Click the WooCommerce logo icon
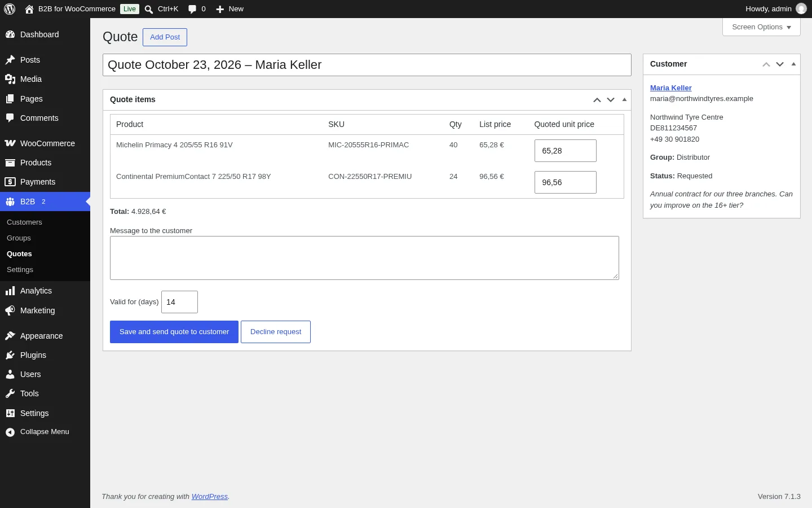Image resolution: width=812 pixels, height=508 pixels. (10, 143)
